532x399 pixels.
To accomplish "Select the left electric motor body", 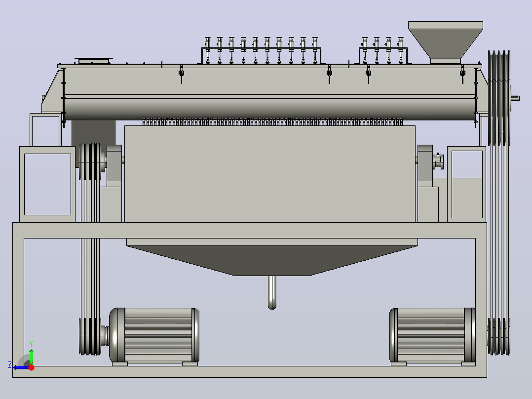I will point(154,335).
